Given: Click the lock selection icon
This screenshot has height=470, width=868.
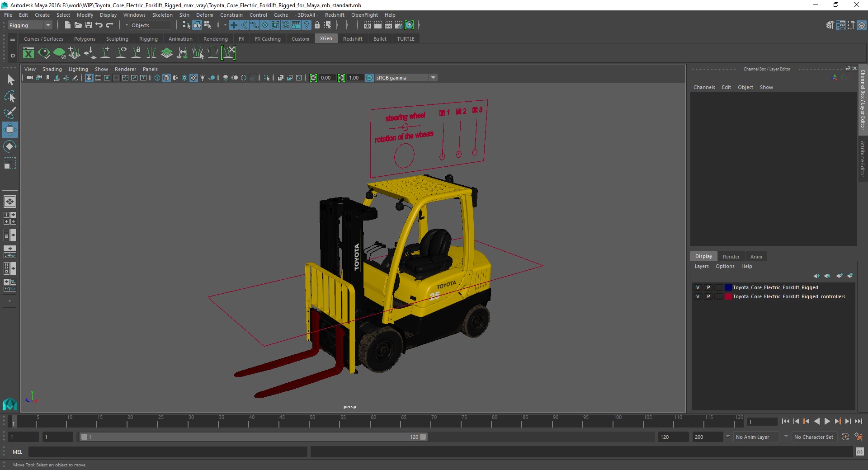Looking at the screenshot, I should pyautogui.click(x=317, y=25).
